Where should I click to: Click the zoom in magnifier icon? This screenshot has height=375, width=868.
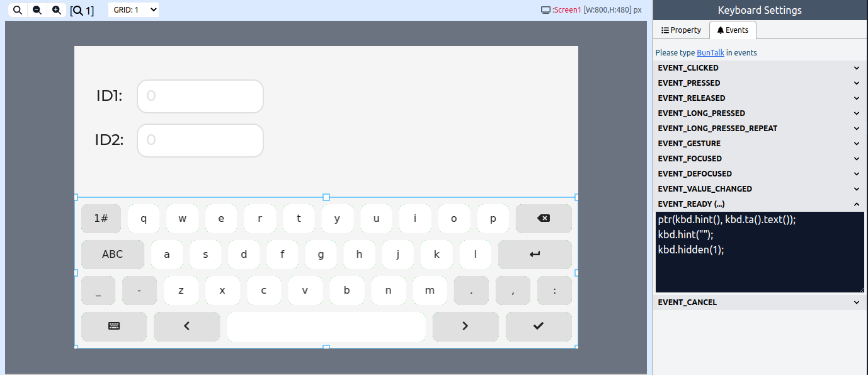57,10
